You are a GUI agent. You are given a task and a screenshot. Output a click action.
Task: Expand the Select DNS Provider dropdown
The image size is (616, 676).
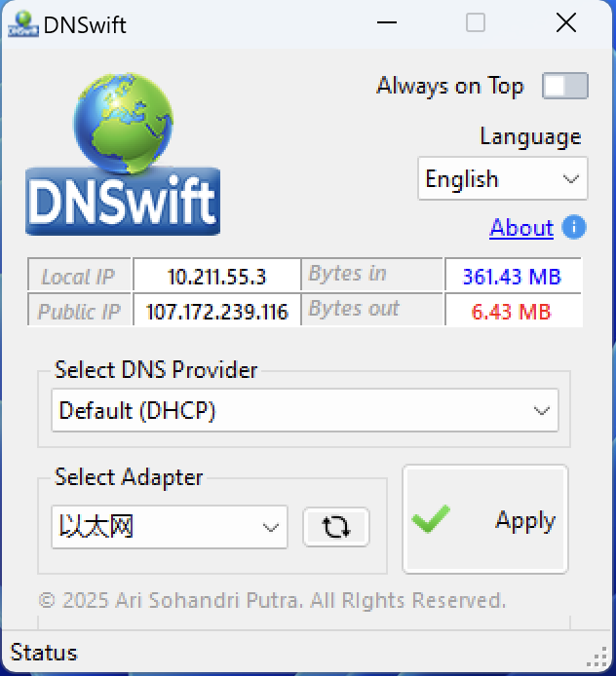(x=305, y=410)
